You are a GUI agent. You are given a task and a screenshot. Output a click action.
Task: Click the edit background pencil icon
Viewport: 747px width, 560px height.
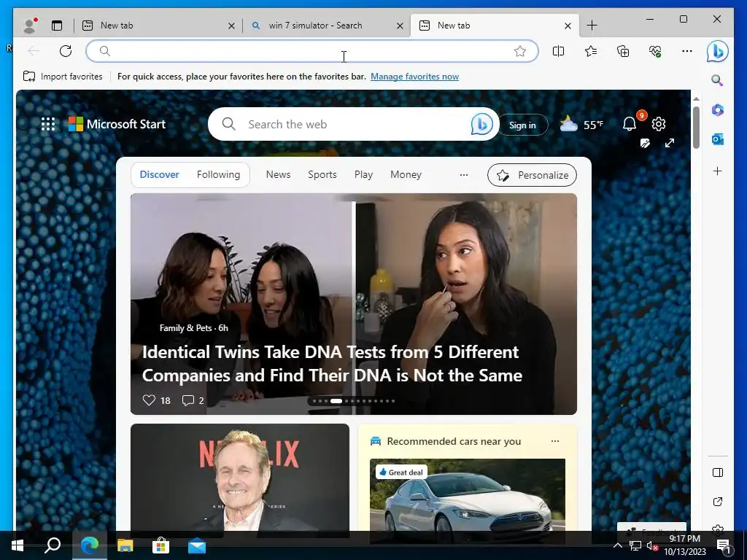(645, 144)
